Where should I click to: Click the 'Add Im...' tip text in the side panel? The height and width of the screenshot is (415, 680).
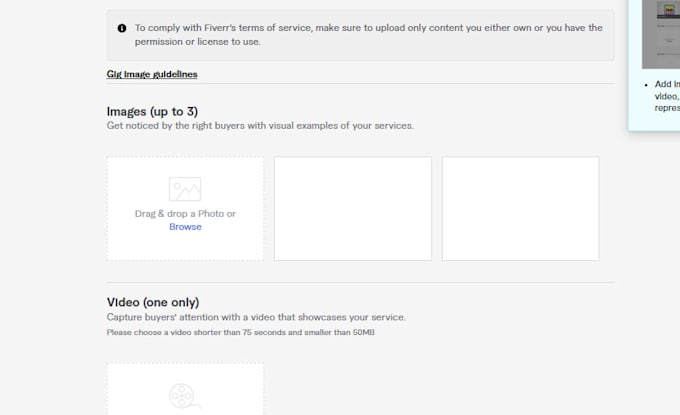(x=667, y=96)
